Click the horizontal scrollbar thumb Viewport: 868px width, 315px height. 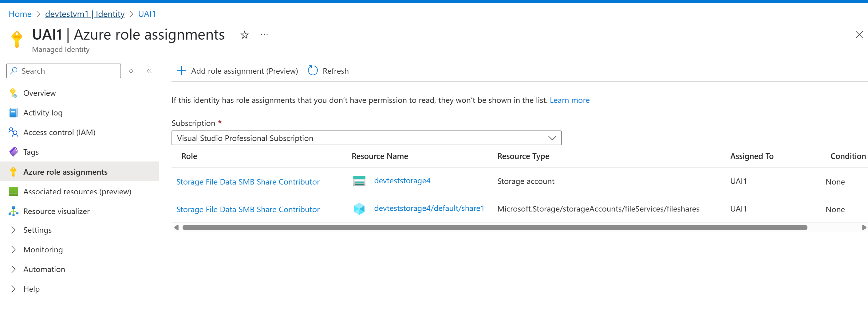pyautogui.click(x=495, y=227)
